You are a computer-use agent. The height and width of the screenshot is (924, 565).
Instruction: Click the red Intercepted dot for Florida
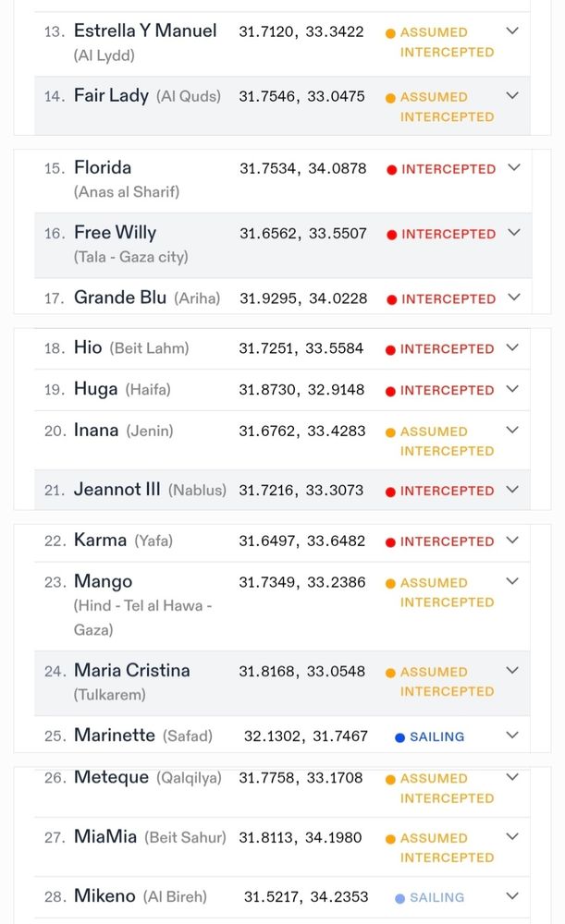point(392,170)
